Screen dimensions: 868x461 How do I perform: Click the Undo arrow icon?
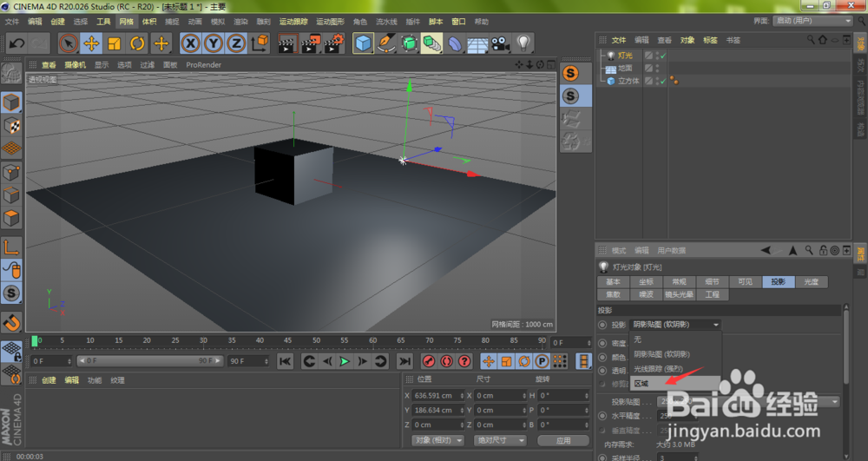(x=16, y=43)
